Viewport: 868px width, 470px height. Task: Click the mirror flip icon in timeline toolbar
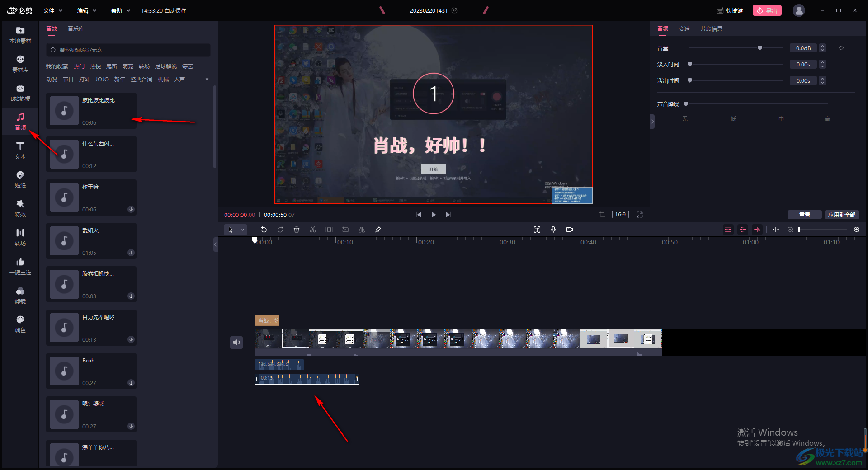[362, 230]
